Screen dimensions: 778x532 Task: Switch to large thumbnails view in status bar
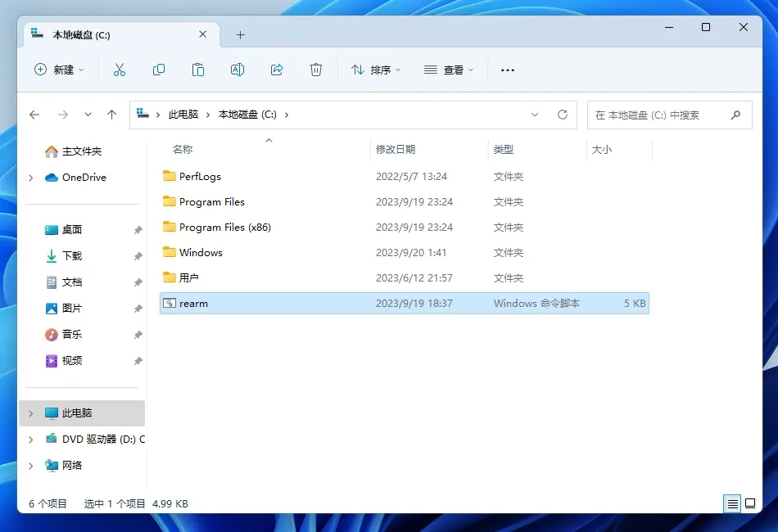750,503
